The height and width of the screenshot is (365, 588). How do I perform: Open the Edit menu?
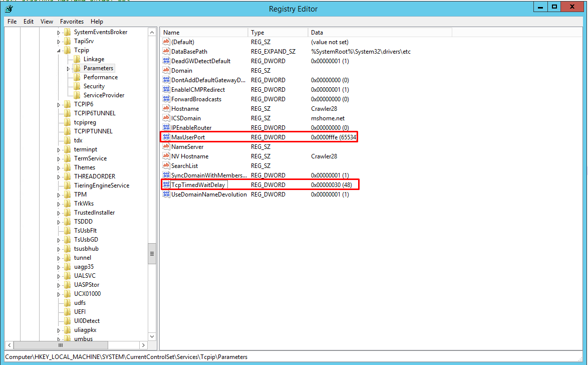point(29,22)
